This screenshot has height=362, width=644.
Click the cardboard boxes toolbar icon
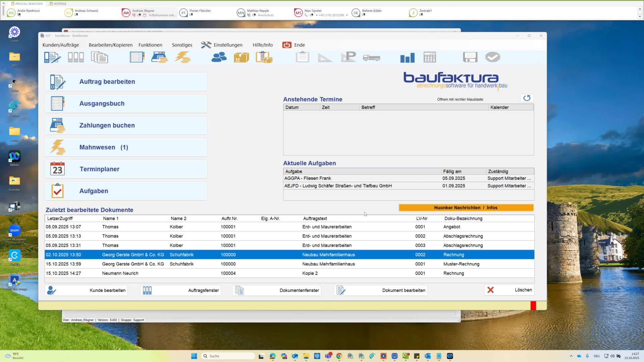(x=241, y=57)
